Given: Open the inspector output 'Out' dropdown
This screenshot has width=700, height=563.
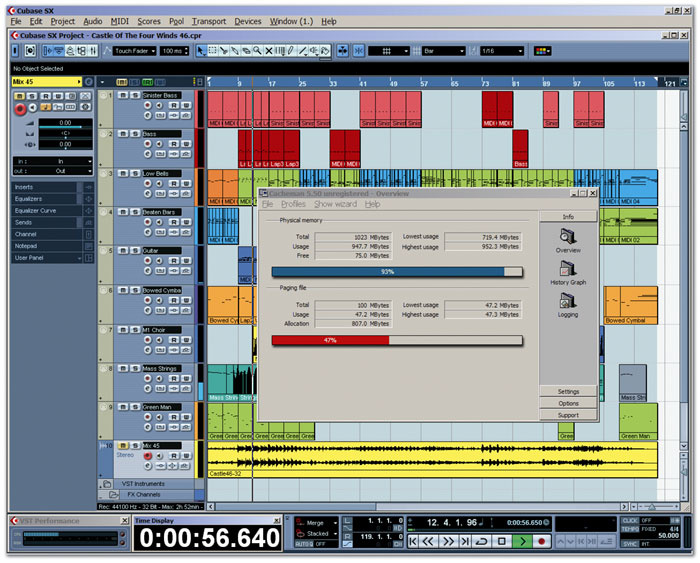Looking at the screenshot, I should (x=53, y=171).
